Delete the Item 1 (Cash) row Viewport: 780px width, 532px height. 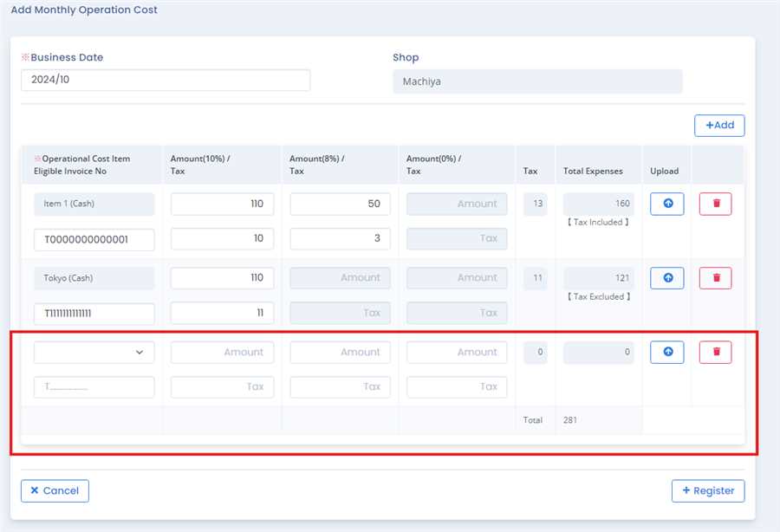point(716,204)
